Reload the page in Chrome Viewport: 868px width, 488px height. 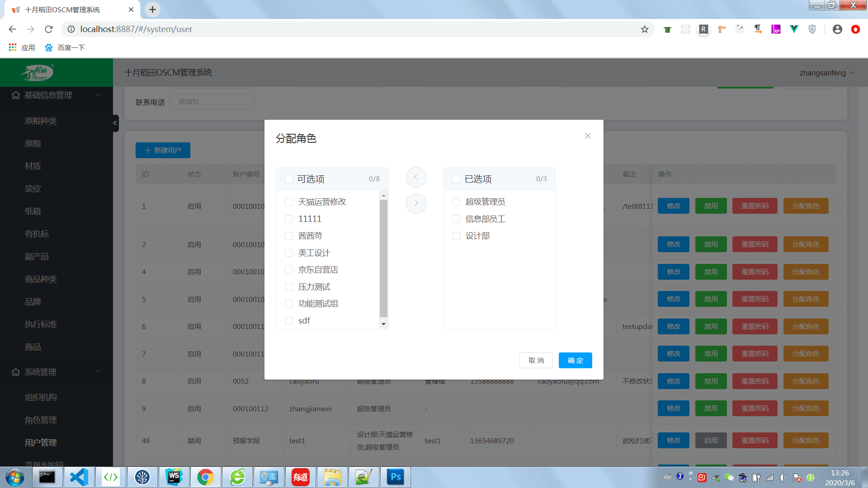pyautogui.click(x=49, y=29)
